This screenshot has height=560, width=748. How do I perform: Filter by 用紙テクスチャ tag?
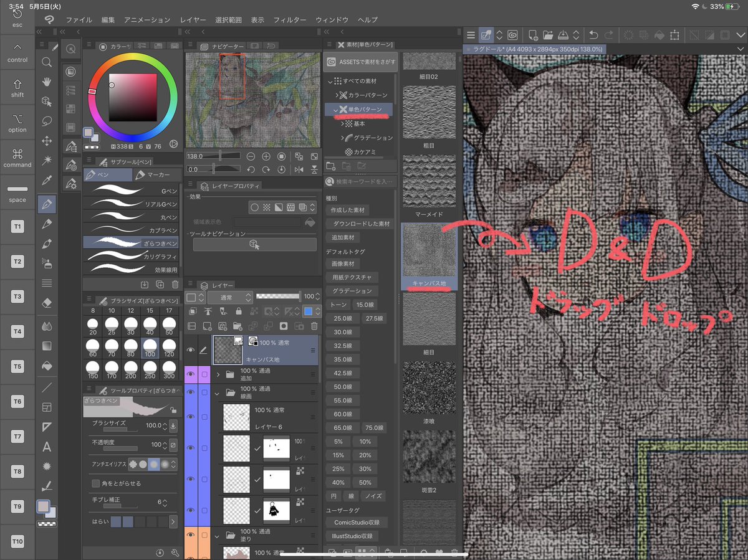(352, 277)
